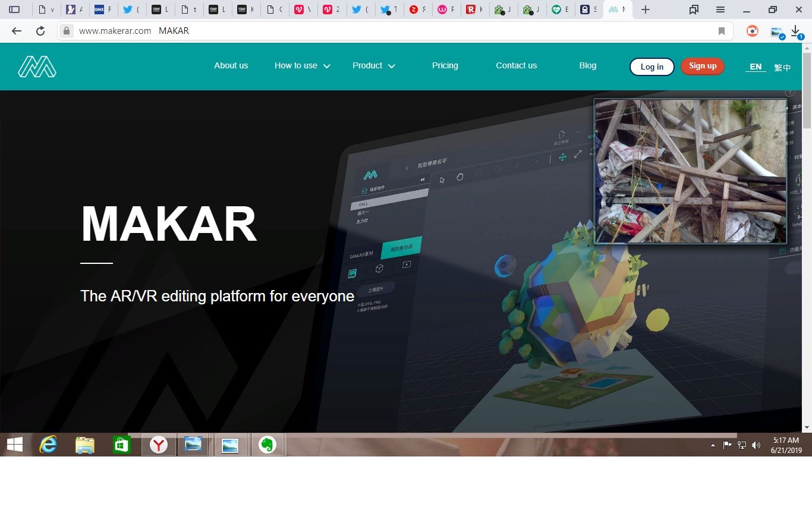
Task: Open the downloads arrow icon
Action: coord(796,32)
